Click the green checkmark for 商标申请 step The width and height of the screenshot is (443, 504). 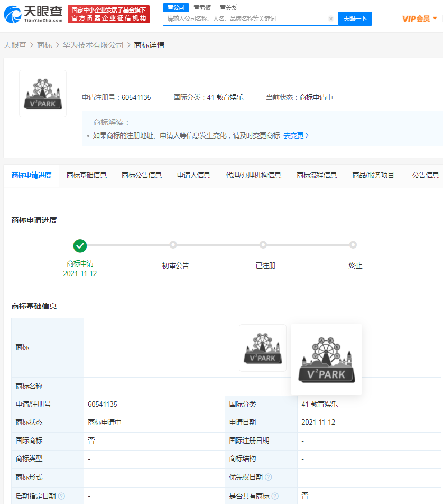pyautogui.click(x=80, y=245)
